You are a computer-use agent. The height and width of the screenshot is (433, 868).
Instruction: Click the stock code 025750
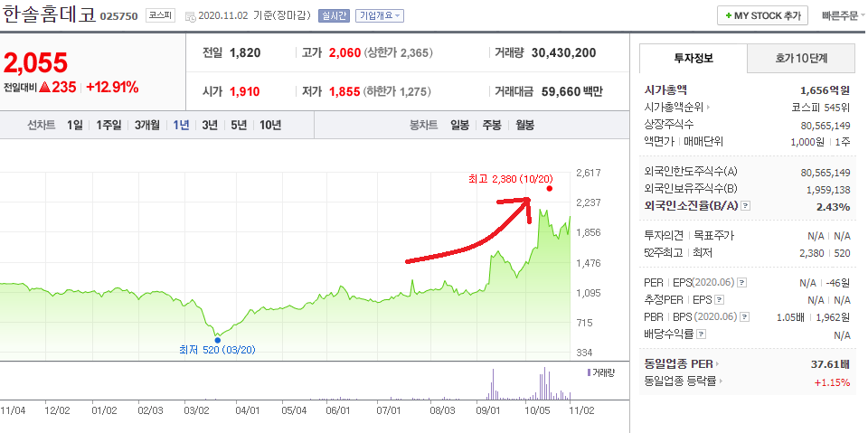tap(118, 16)
